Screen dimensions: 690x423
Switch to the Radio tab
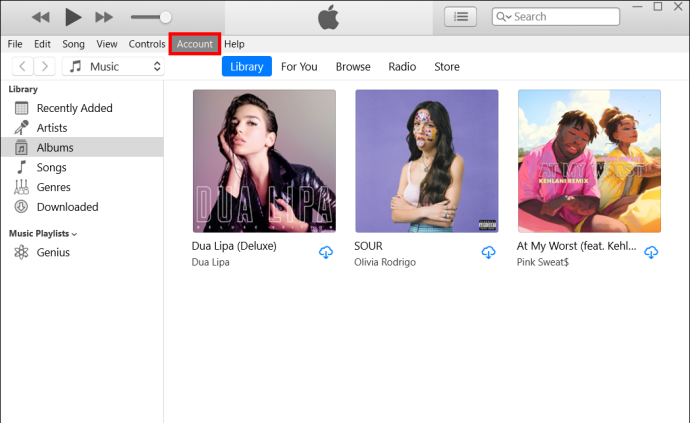(x=402, y=66)
